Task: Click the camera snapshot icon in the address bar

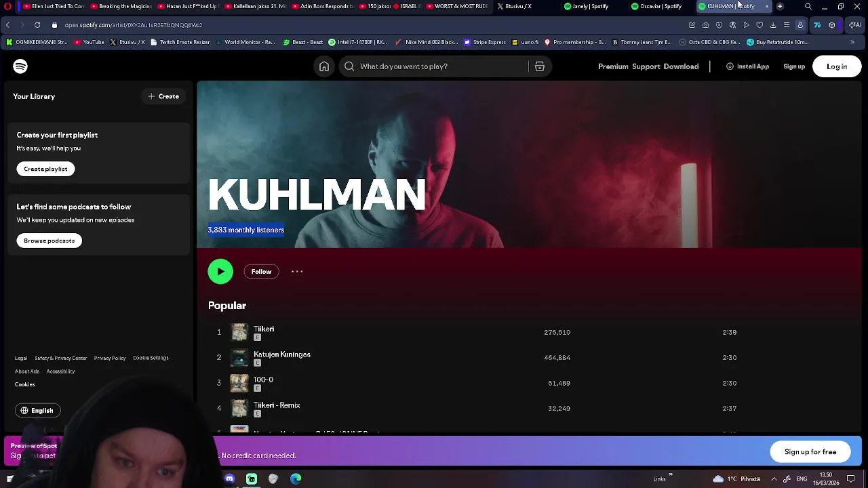Action: click(x=706, y=25)
